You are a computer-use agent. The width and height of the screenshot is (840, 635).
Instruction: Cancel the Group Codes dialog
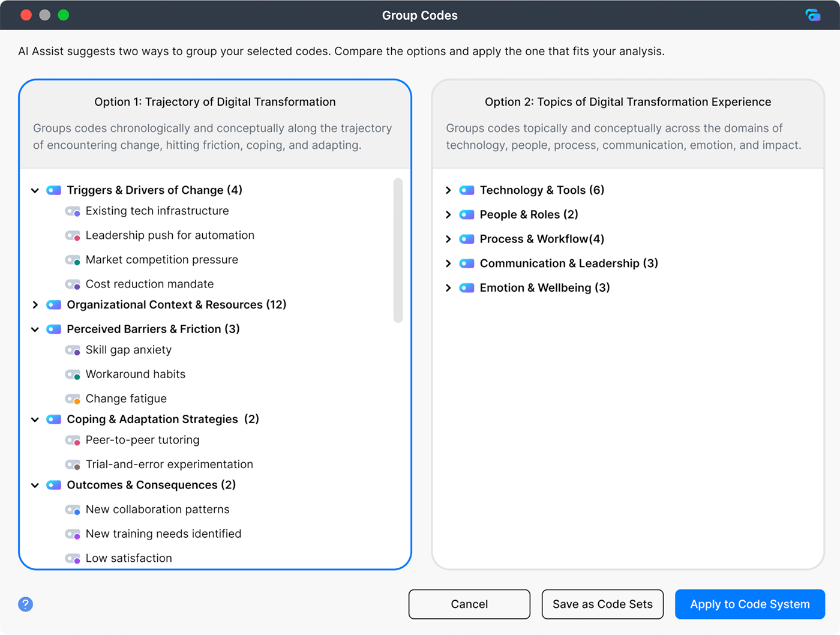(x=469, y=604)
